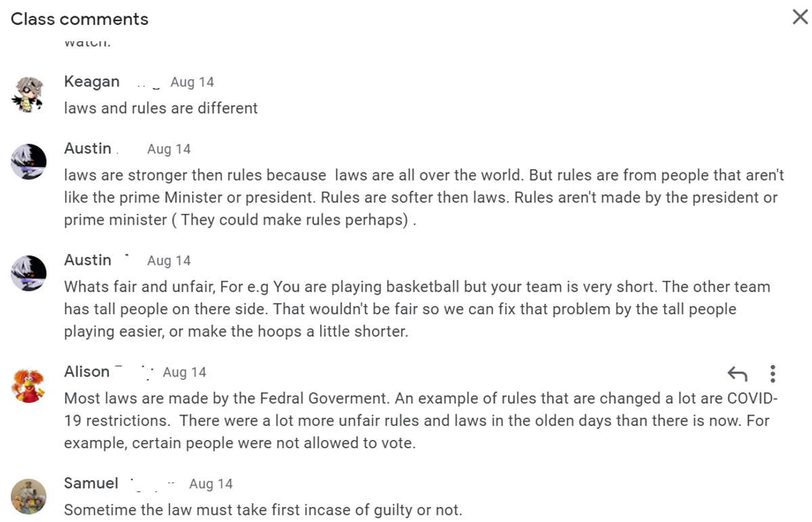812x522 pixels.
Task: Click the Aug 14 date on Keagan's comment
Action: click(192, 82)
